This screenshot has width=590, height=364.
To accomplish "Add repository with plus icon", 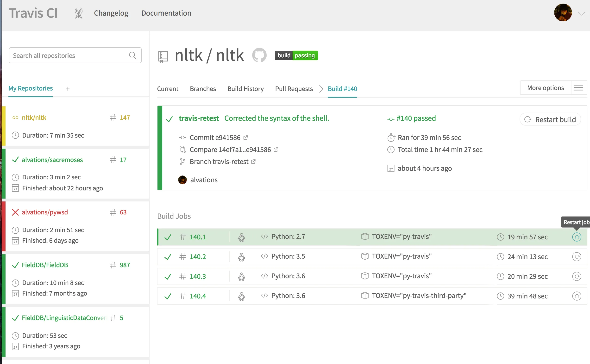I will [68, 89].
